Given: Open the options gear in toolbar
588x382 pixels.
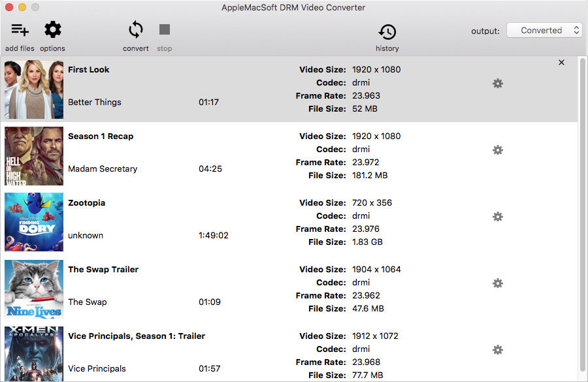Looking at the screenshot, I should pyautogui.click(x=53, y=29).
